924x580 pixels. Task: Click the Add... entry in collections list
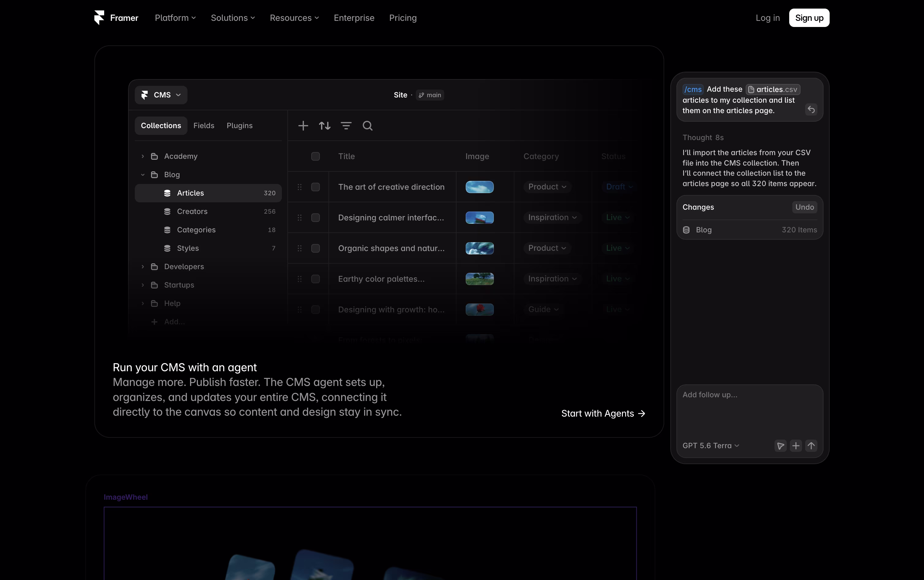click(168, 322)
